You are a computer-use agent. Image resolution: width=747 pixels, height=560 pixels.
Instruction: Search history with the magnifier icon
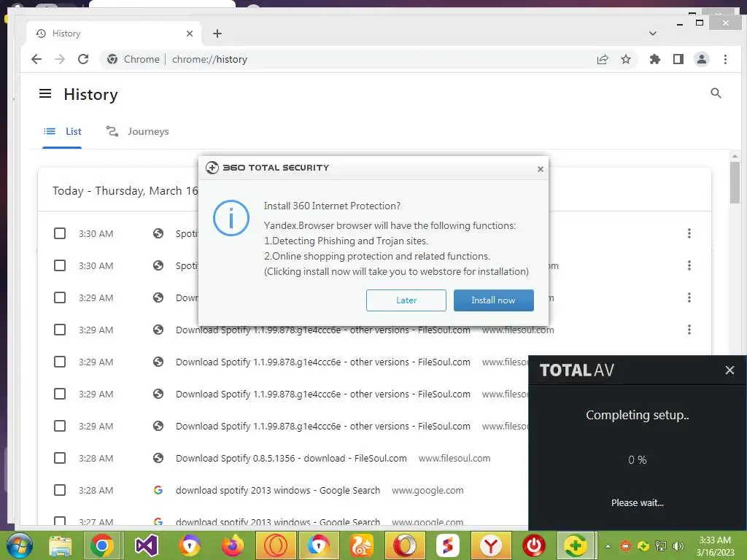click(716, 93)
